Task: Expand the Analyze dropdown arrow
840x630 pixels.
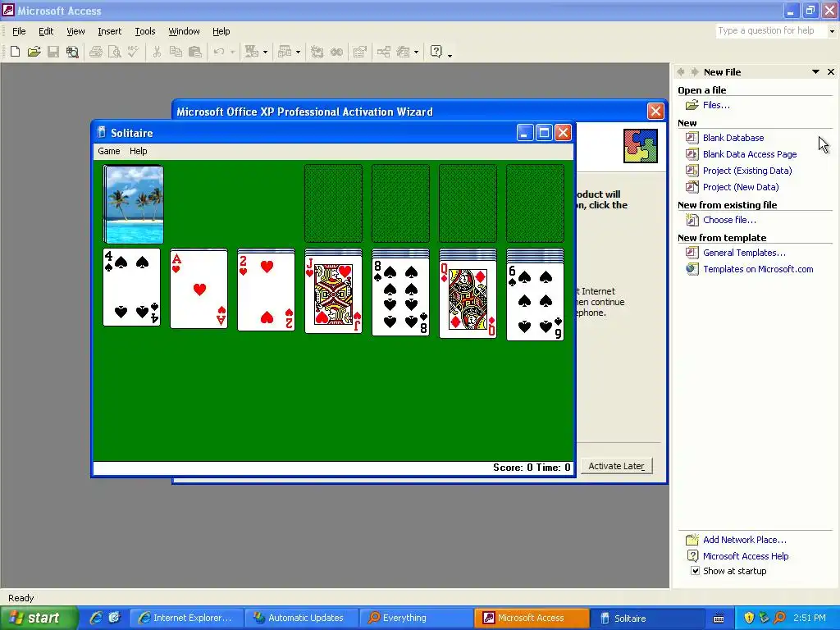Action: pyautogui.click(x=299, y=52)
